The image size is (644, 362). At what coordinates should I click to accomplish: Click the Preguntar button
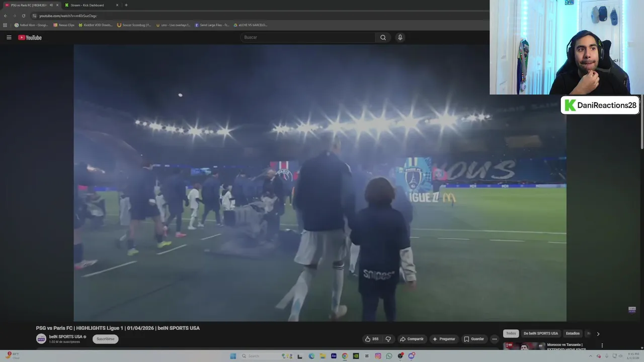coord(444,339)
